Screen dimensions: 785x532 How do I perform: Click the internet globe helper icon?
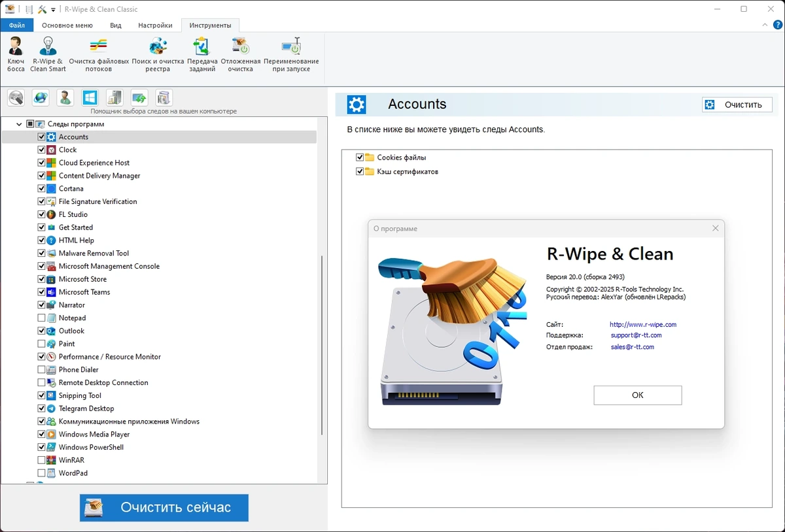pos(41,98)
